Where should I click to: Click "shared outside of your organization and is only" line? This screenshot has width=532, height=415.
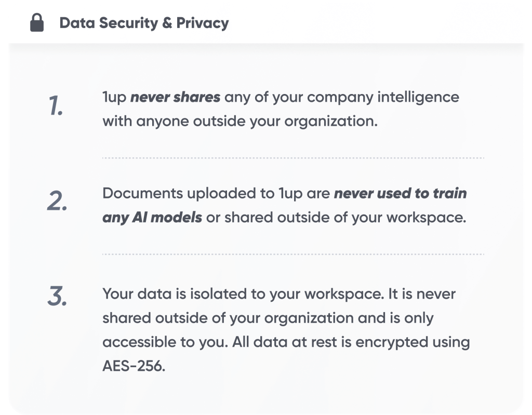pyautogui.click(x=268, y=318)
